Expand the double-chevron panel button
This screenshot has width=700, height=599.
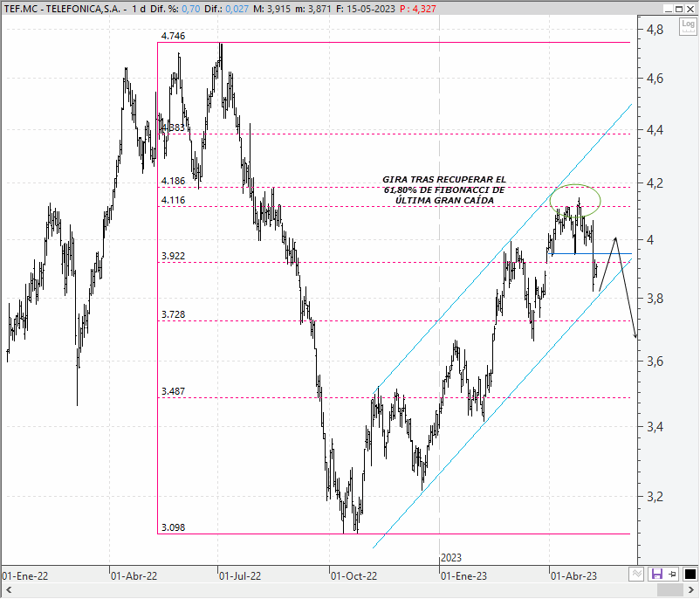pyautogui.click(x=636, y=574)
